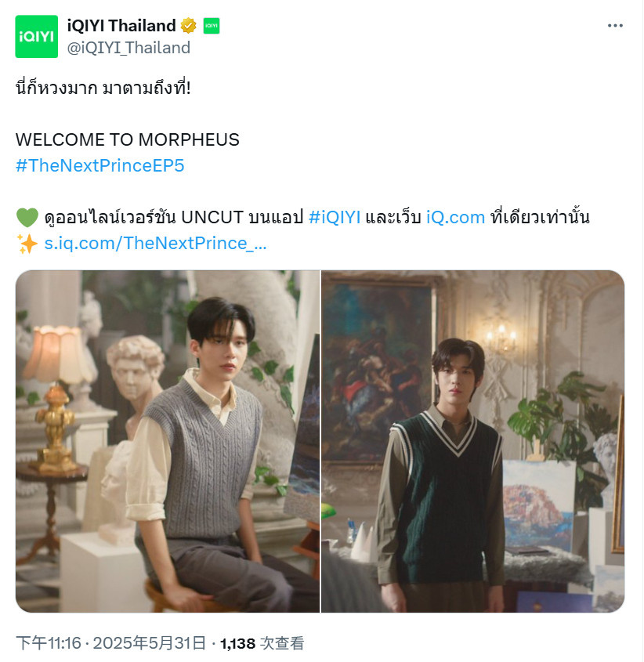Open the @iQIYI_Thailand handle
The width and height of the screenshot is (644, 662).
[x=128, y=48]
